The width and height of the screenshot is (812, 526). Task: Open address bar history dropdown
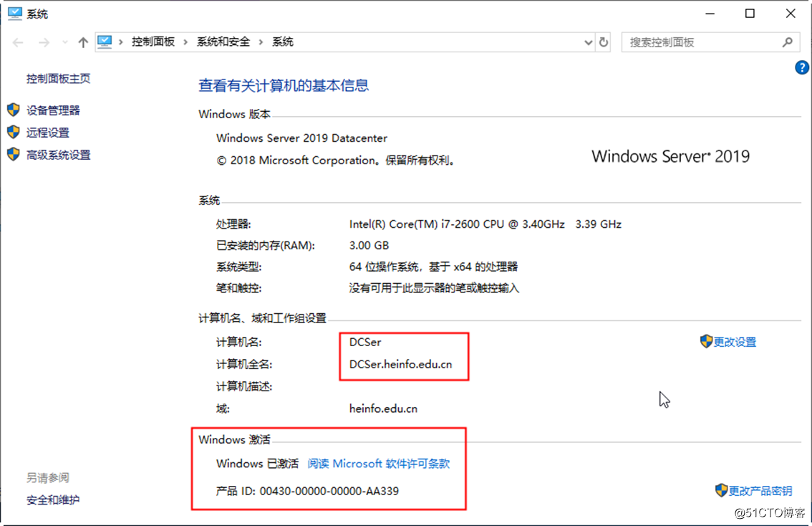click(x=589, y=42)
